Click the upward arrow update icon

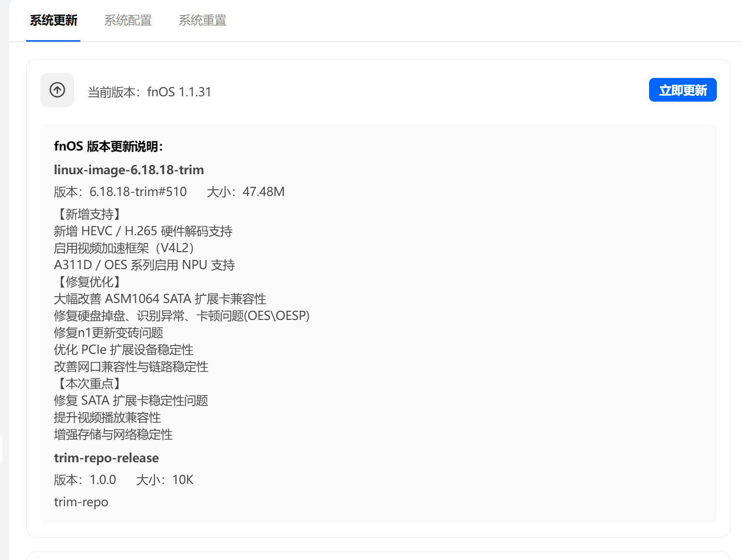pyautogui.click(x=57, y=90)
